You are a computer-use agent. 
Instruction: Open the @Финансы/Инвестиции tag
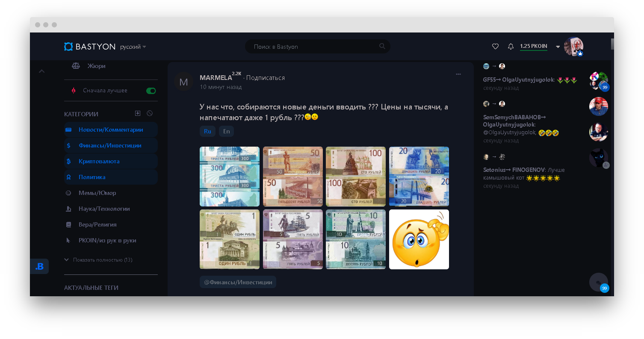click(x=238, y=282)
